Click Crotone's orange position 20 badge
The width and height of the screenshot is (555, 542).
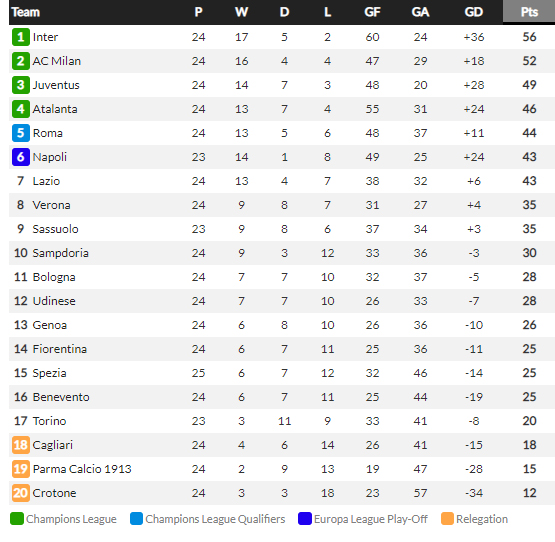(21, 493)
